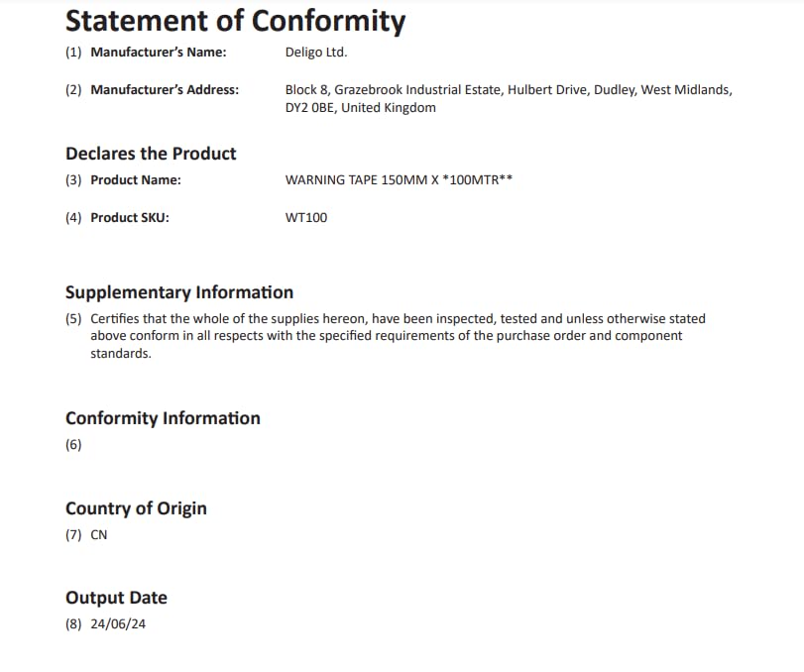Select the WARNING TAPE 150MM product text
This screenshot has height=672, width=804.
coord(399,180)
